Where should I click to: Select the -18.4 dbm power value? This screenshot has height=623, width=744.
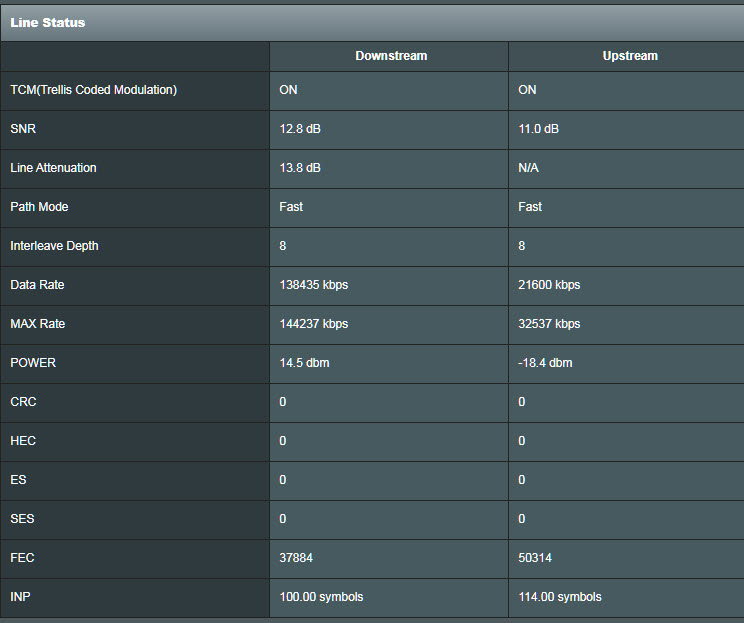(545, 363)
